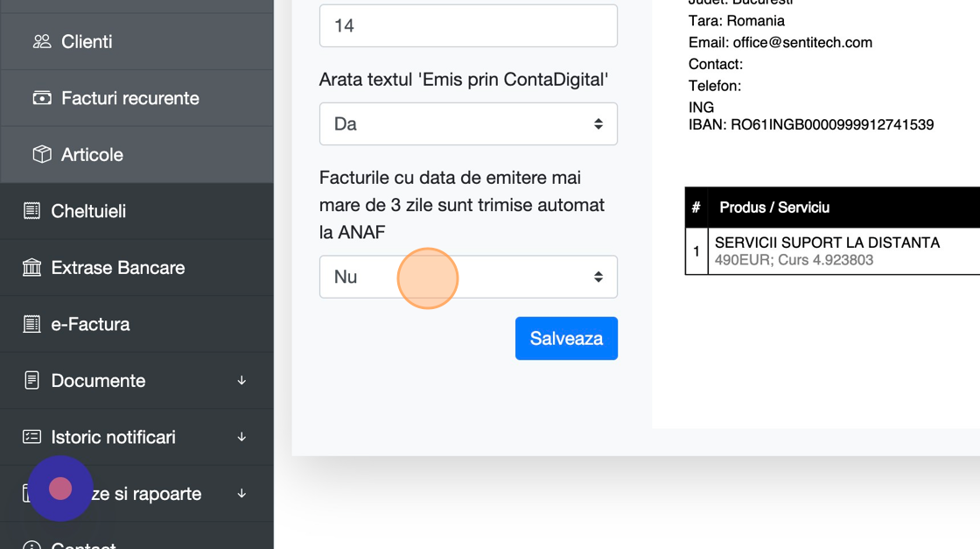Expand the Analize si rapoarte arrow
This screenshot has height=549, width=980.
(241, 494)
